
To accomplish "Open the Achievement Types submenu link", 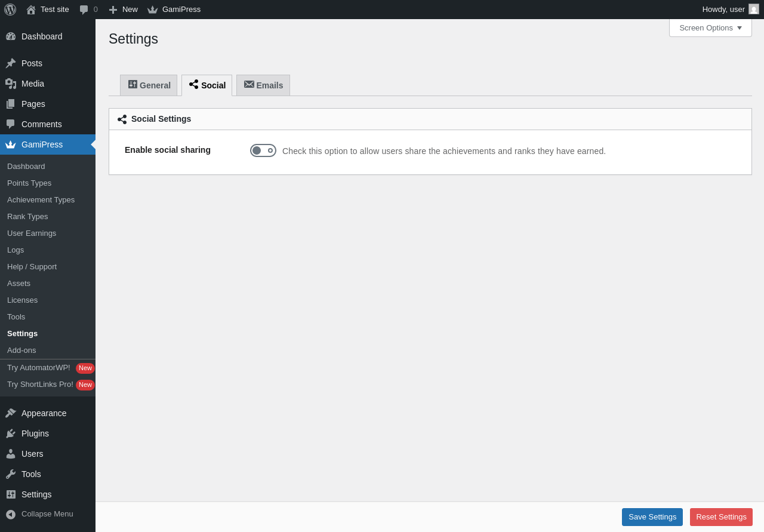I will coord(41,200).
